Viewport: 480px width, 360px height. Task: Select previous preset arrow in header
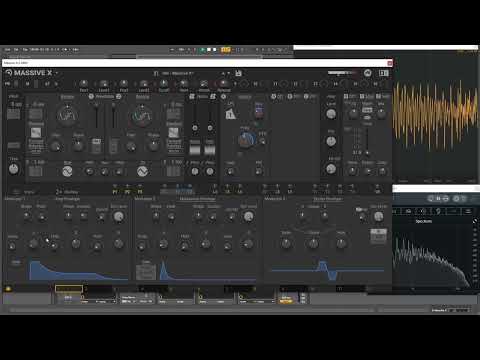click(223, 73)
